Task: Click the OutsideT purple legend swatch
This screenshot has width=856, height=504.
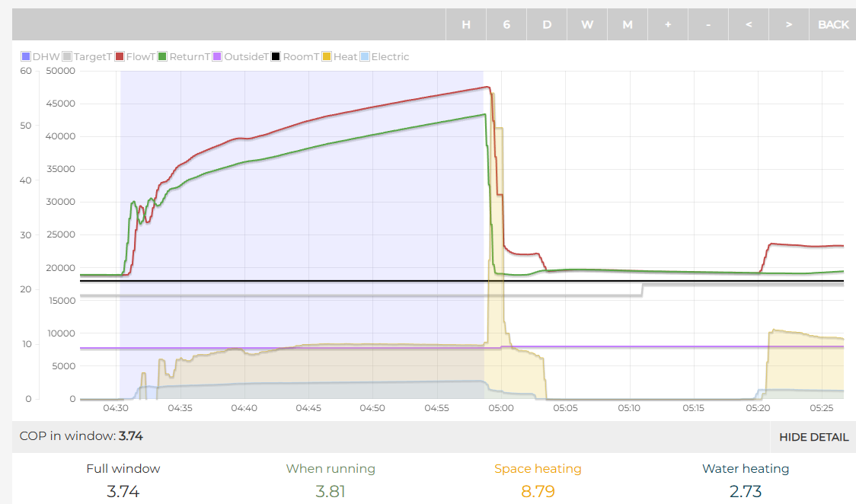Action: [218, 57]
